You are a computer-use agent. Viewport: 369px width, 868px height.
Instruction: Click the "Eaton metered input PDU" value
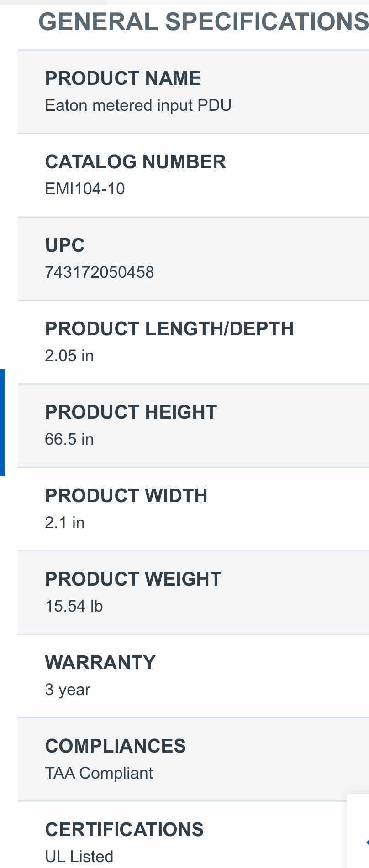pyautogui.click(x=138, y=105)
